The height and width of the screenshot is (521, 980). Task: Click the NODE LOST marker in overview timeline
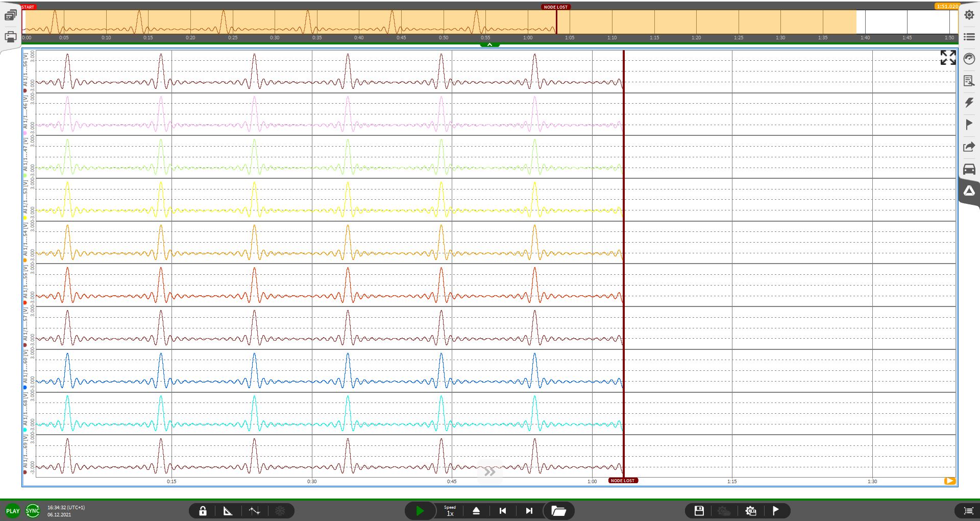(x=555, y=7)
